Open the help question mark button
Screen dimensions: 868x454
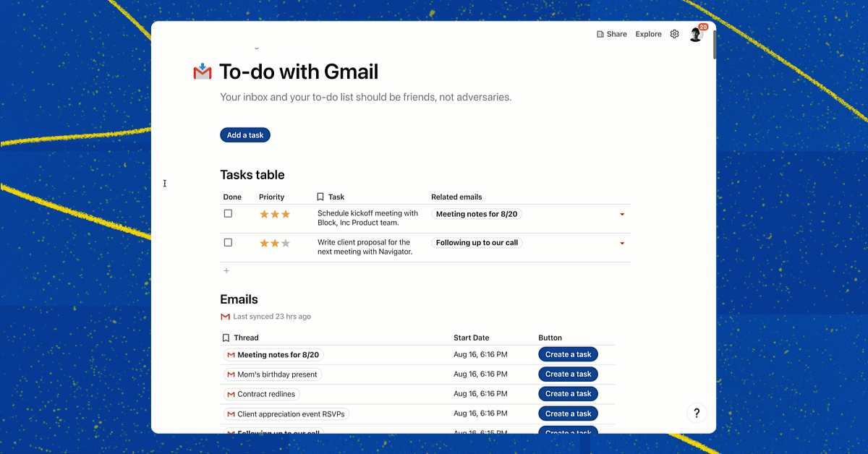(697, 413)
